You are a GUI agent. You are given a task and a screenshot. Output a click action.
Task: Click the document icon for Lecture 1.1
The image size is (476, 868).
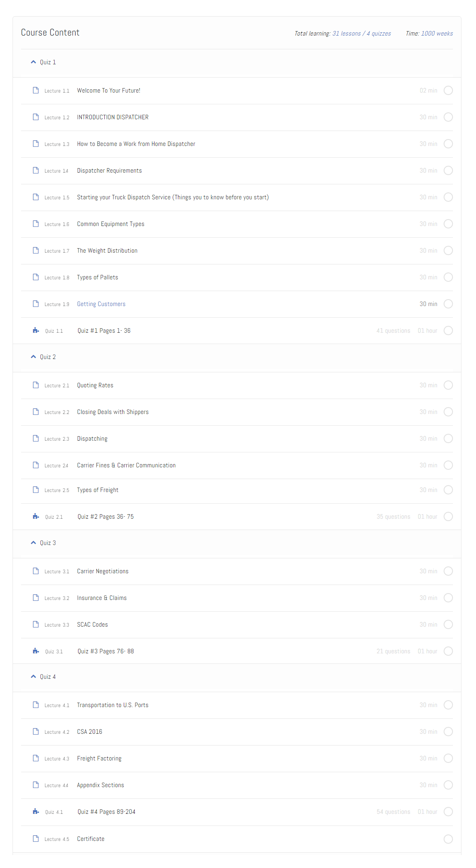(36, 90)
